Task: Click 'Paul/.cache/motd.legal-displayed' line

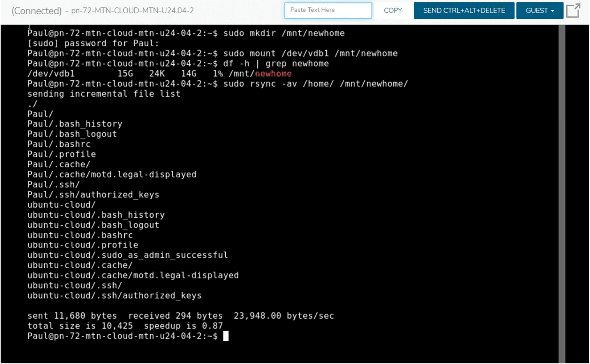Action: tap(112, 174)
